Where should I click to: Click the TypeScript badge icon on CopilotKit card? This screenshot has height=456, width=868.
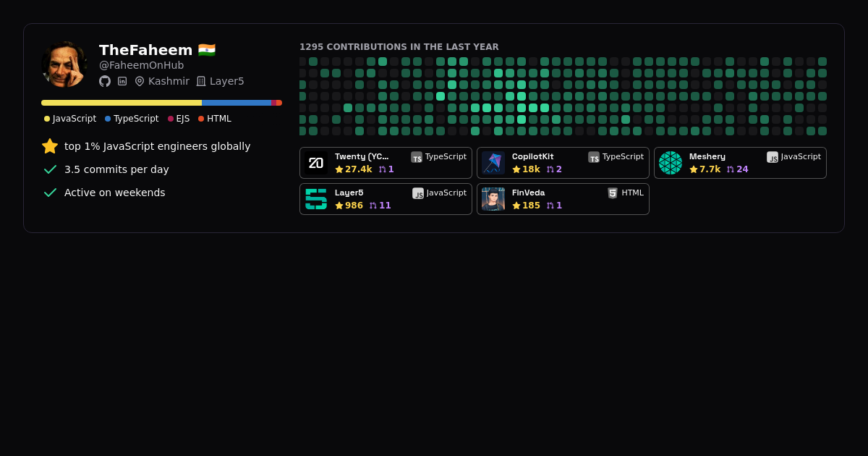tap(594, 157)
